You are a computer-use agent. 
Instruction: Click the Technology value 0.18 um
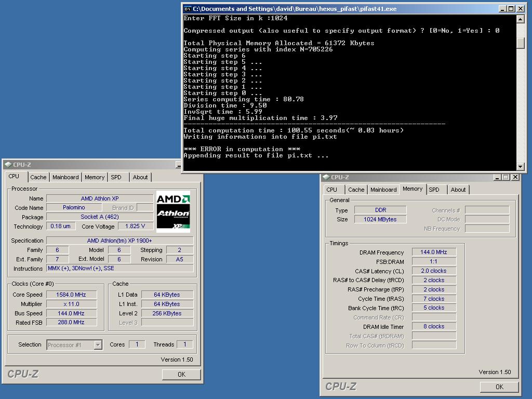click(60, 226)
